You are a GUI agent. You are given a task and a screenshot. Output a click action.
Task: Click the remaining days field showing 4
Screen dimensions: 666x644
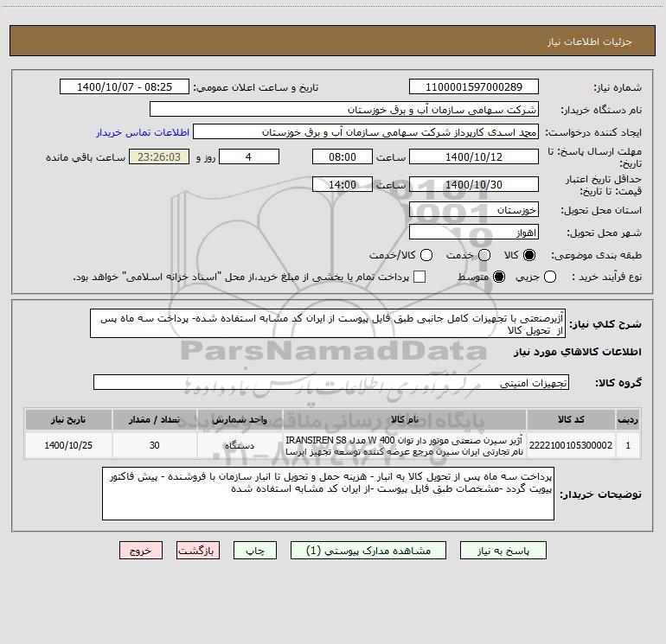(249, 156)
